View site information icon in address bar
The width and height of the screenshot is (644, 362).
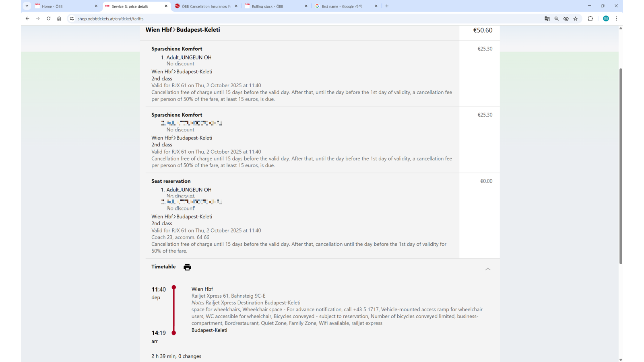click(72, 19)
